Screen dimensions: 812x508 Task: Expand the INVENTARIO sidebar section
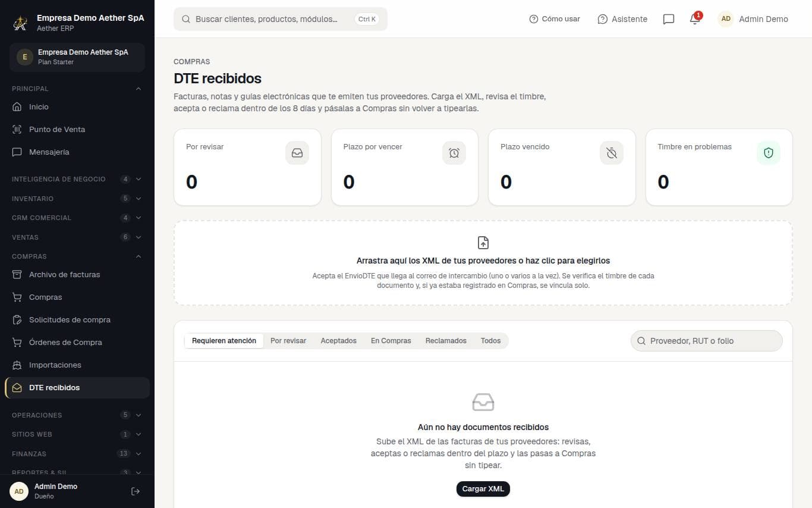coord(77,199)
